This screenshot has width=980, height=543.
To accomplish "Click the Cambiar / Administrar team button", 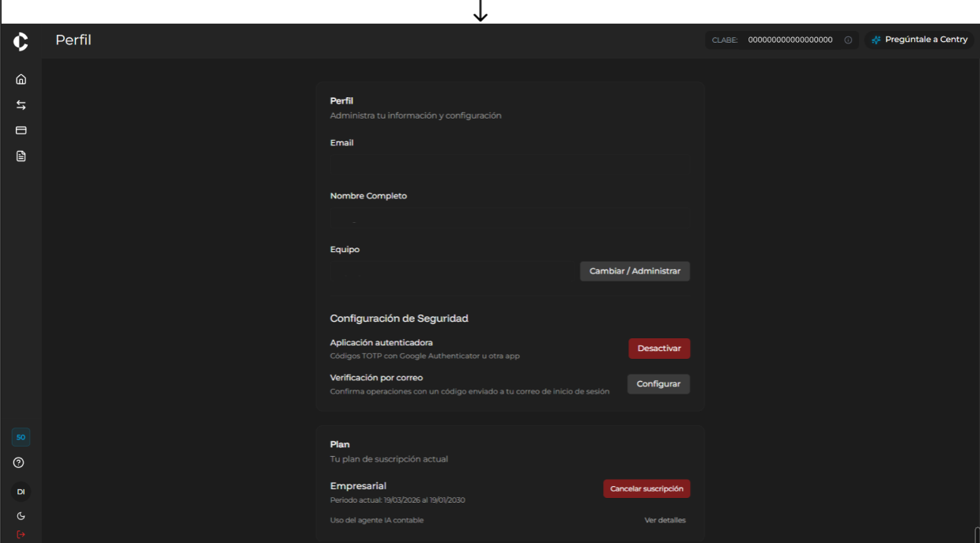I will (635, 271).
